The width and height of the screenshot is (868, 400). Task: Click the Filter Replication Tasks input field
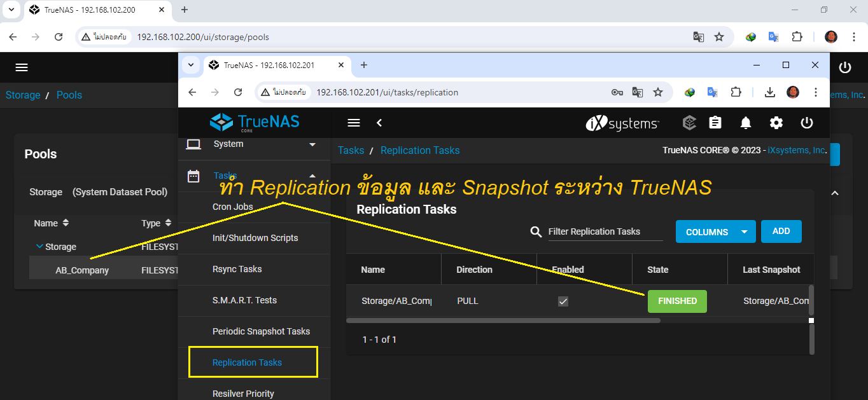click(605, 231)
